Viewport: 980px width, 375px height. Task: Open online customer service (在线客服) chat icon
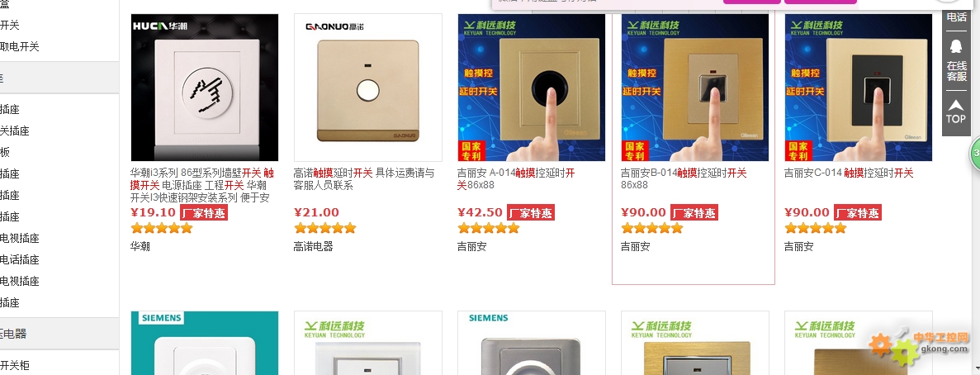(x=955, y=60)
